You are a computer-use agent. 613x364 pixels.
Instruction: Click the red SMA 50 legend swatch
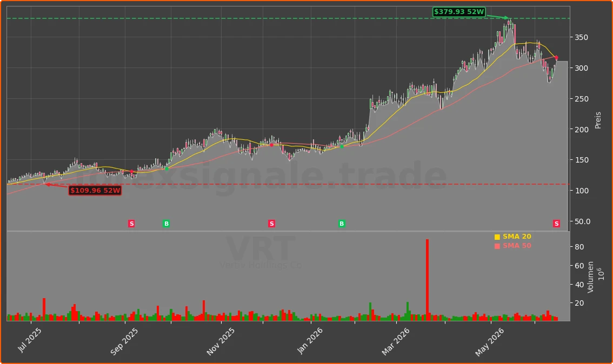click(497, 246)
